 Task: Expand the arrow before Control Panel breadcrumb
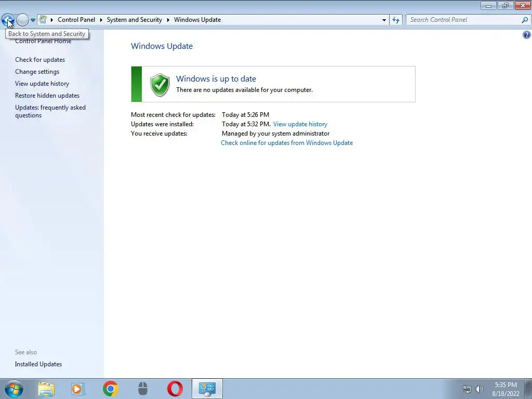click(x=52, y=20)
